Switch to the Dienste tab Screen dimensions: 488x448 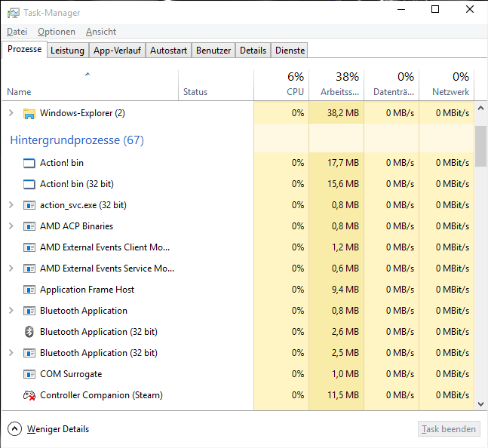pos(290,51)
